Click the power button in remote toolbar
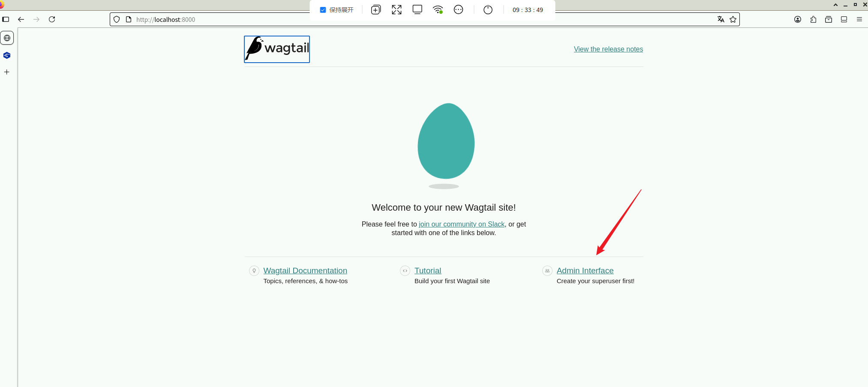This screenshot has height=387, width=868. pyautogui.click(x=488, y=9)
